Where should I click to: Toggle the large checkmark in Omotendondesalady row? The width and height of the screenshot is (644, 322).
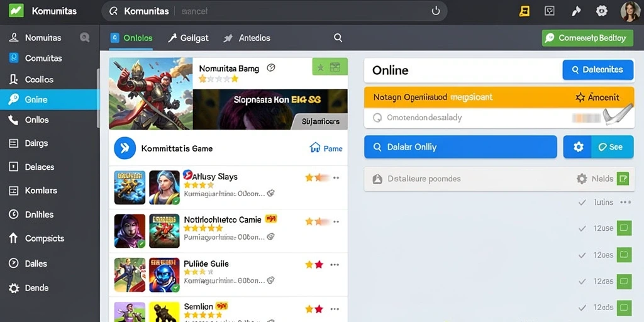pos(618,114)
